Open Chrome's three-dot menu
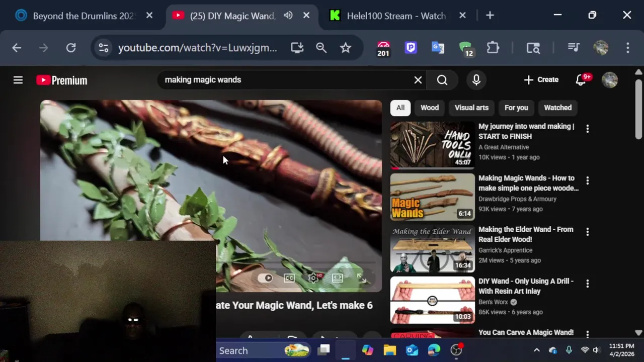 (x=627, y=48)
